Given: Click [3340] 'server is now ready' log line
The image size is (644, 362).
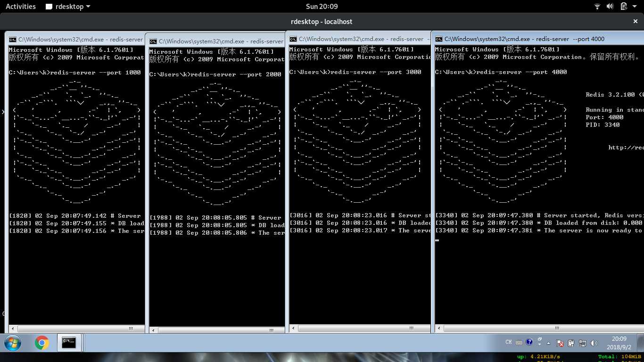Looking at the screenshot, I should tap(539, 230).
